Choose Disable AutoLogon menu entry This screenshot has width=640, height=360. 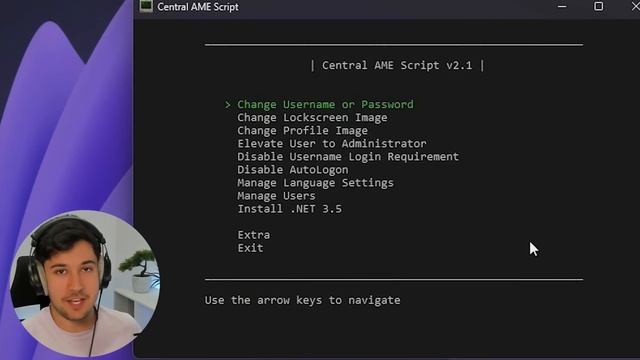[293, 170]
